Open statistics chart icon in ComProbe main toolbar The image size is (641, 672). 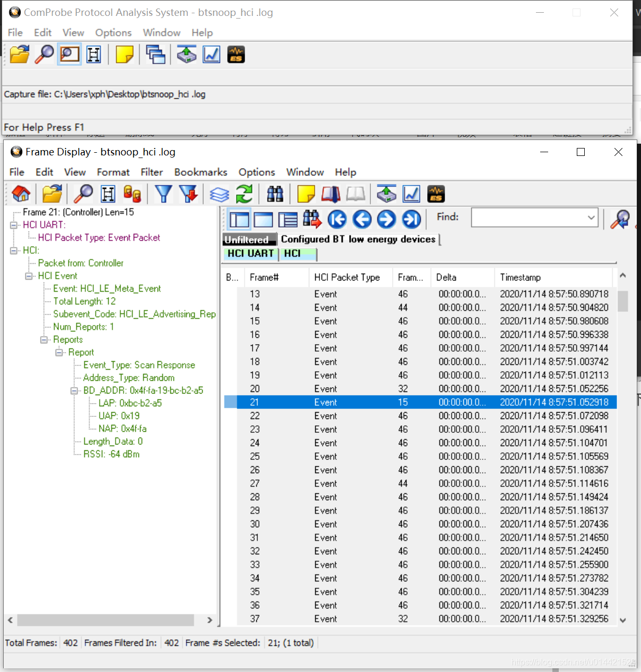[x=212, y=54]
